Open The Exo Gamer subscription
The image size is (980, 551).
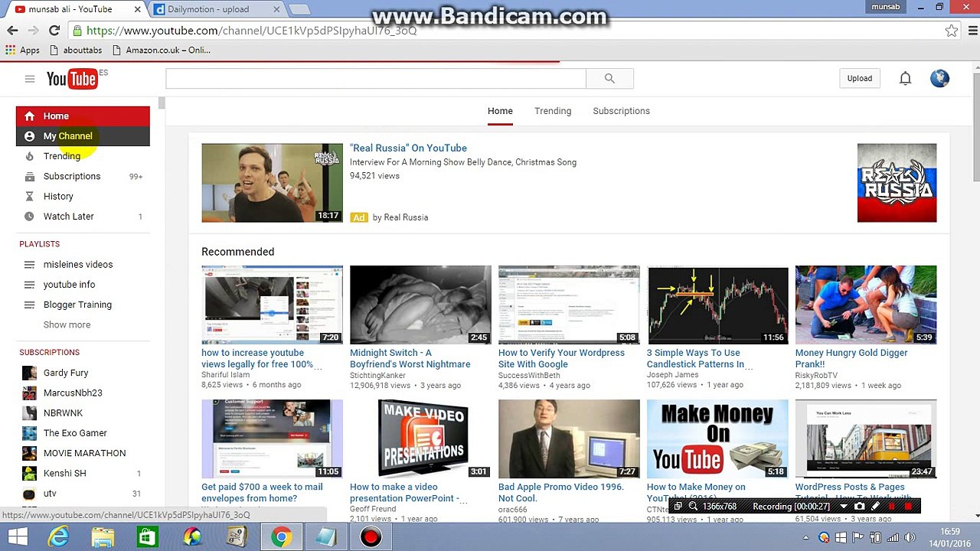75,433
